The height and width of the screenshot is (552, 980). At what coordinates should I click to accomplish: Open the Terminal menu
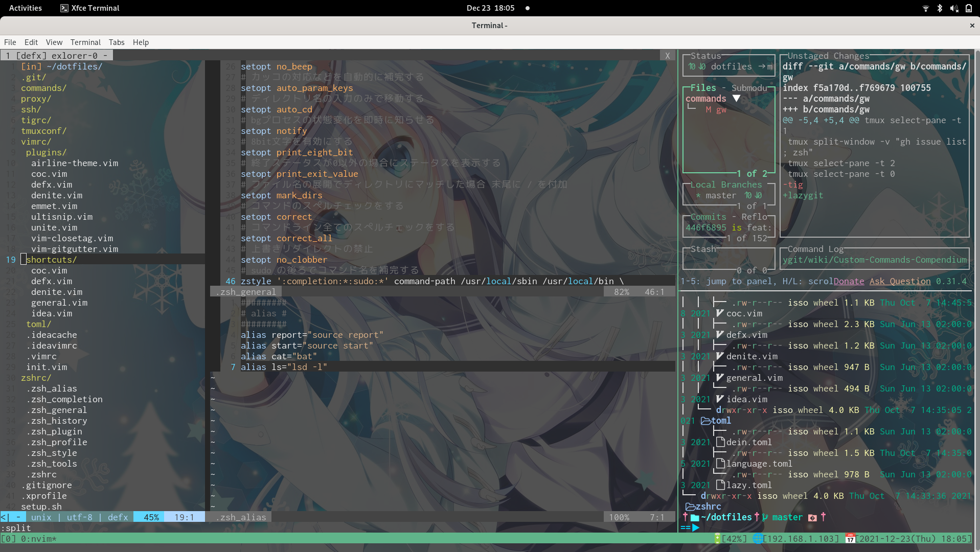(85, 42)
